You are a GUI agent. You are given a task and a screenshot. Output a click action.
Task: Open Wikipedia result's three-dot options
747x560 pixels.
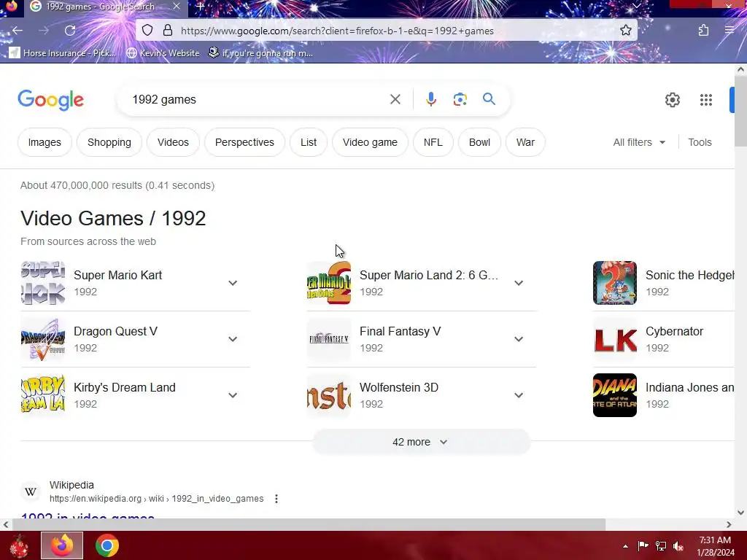click(276, 499)
